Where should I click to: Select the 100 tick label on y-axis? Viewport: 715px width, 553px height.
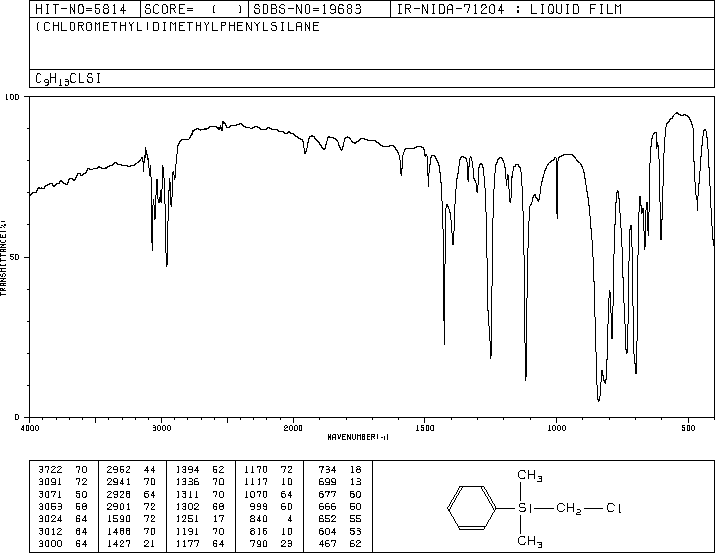click(x=12, y=97)
